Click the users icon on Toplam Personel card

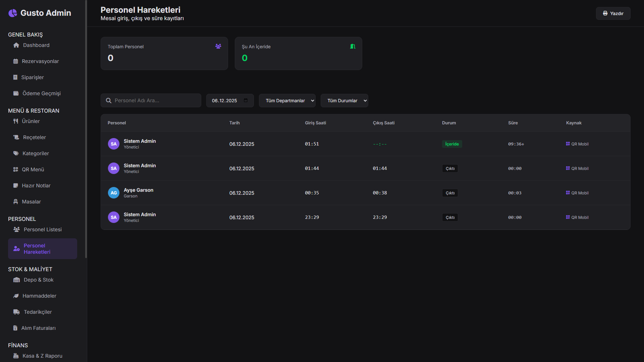[x=218, y=46]
